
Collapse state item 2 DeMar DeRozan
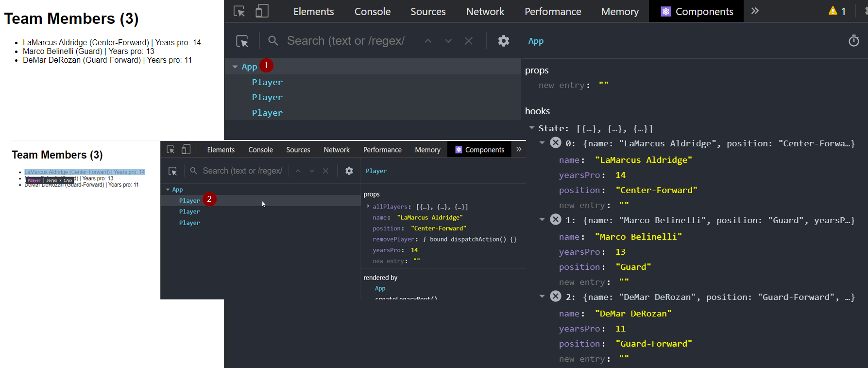(x=542, y=297)
